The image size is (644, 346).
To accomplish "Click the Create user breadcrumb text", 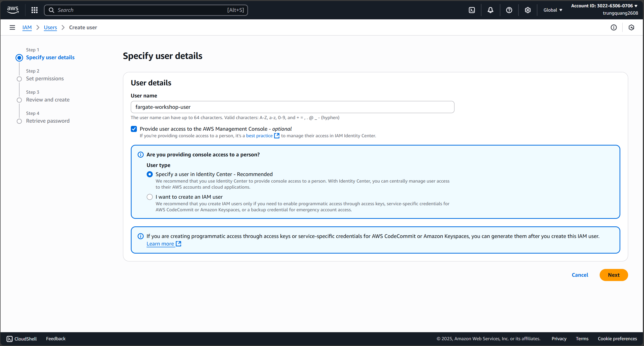I will pyautogui.click(x=83, y=27).
